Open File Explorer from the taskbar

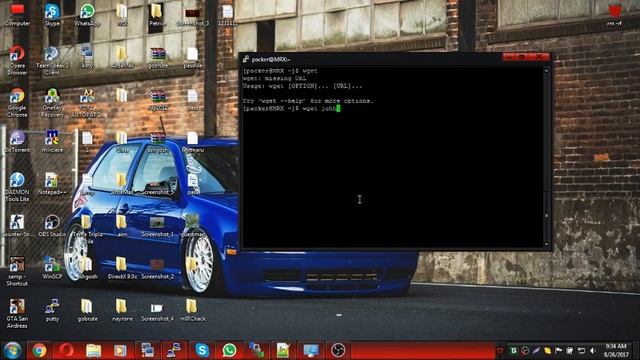click(x=93, y=350)
